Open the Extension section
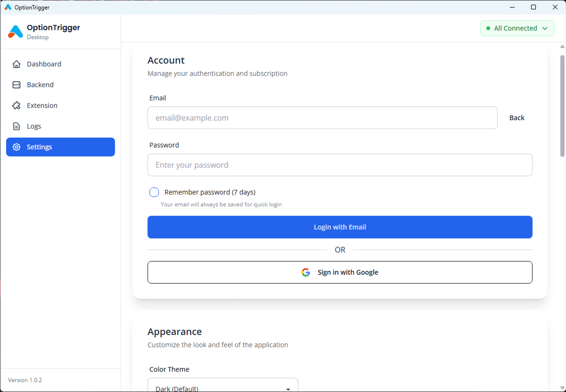This screenshot has width=566, height=392. (60, 105)
